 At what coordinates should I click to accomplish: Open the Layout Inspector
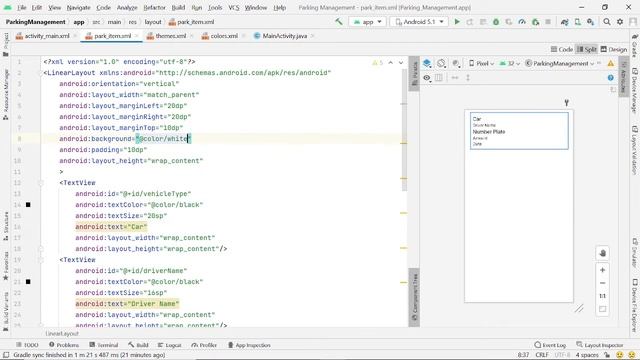(x=600, y=345)
